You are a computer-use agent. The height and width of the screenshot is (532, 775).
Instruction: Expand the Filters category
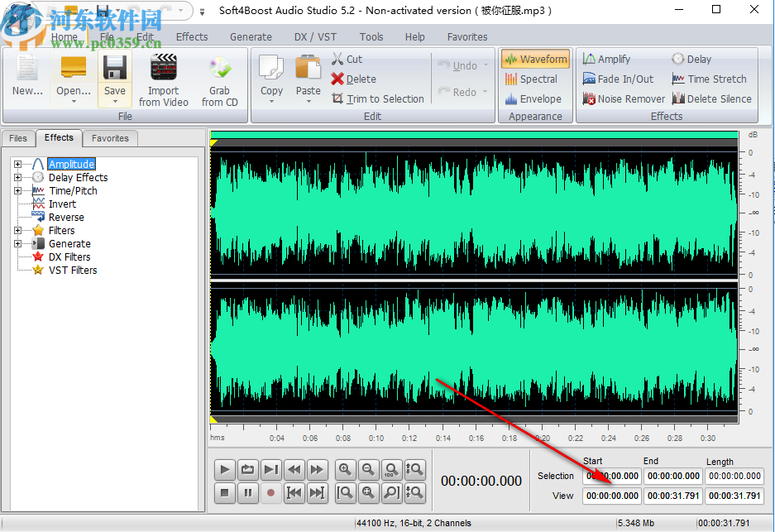pos(18,230)
